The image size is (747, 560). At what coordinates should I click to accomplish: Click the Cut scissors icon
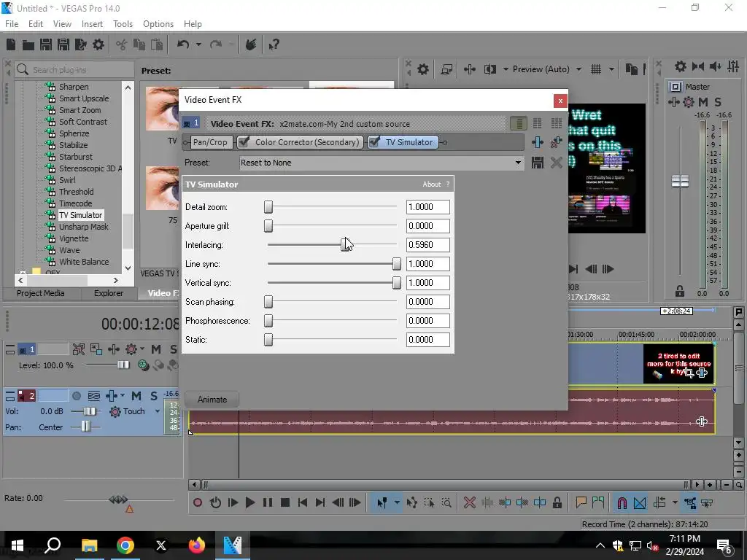[x=122, y=44]
